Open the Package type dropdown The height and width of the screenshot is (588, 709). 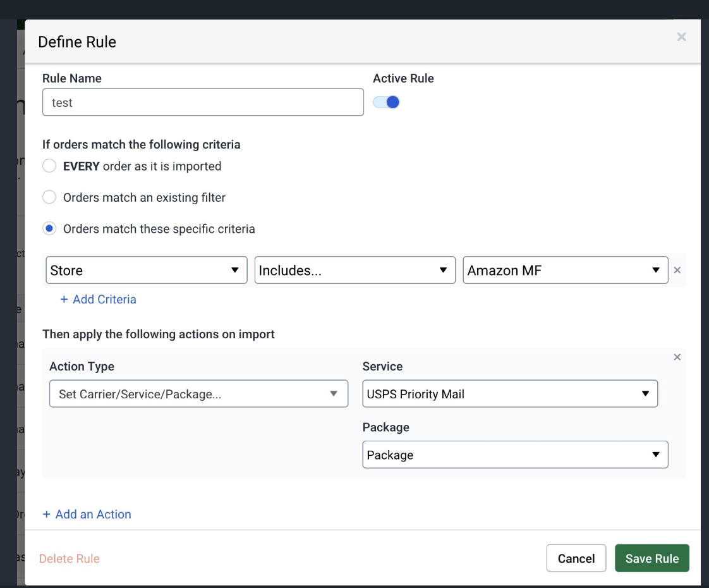[515, 455]
